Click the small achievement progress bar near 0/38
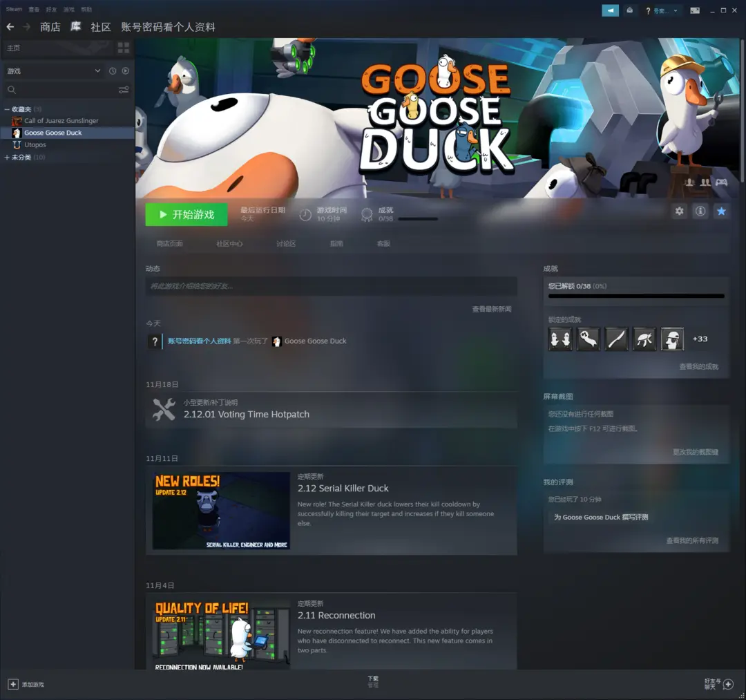Image resolution: width=746 pixels, height=700 pixels. coord(418,219)
